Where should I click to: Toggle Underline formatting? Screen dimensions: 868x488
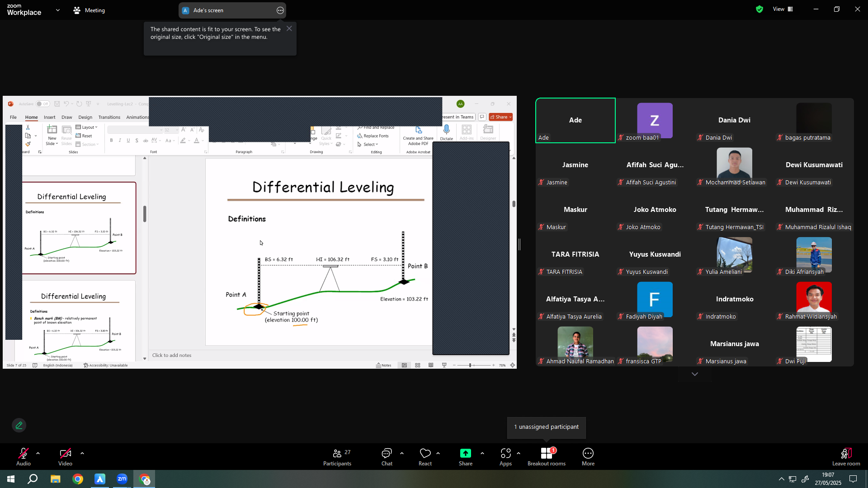point(128,141)
